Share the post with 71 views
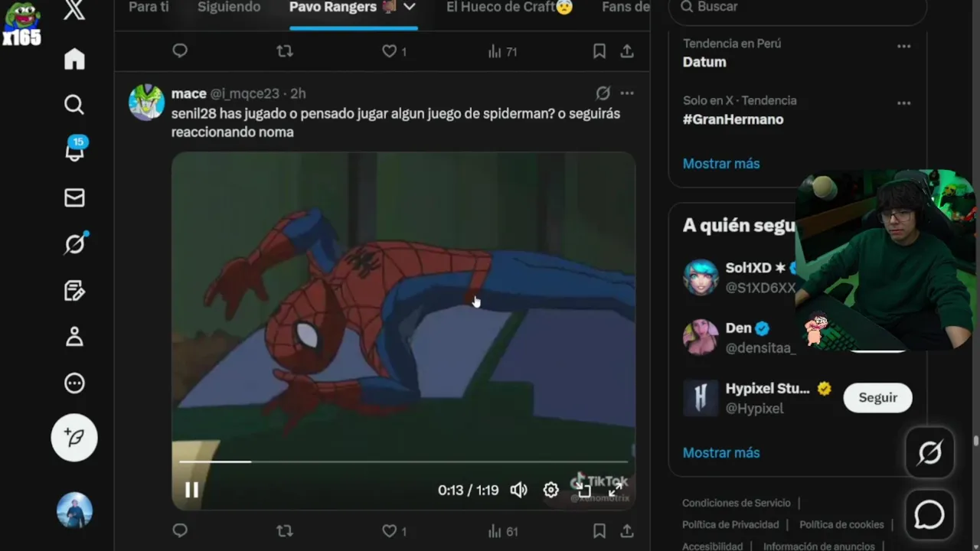This screenshot has width=980, height=551. (627, 51)
